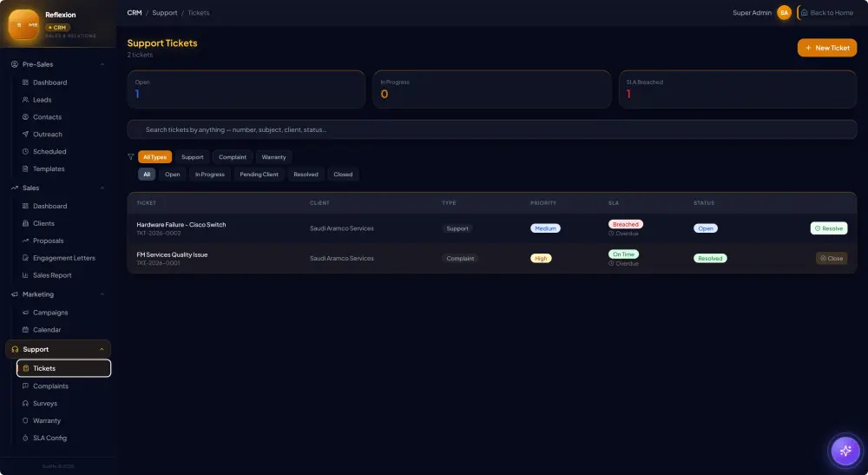Click the Leads people icon
The image size is (868, 475).
click(25, 100)
